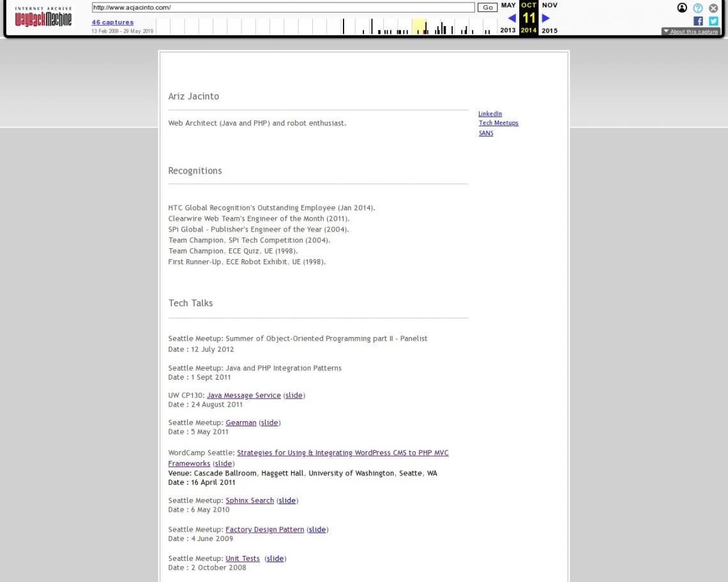Open the Tech Meetups link
728x582 pixels.
pos(499,123)
